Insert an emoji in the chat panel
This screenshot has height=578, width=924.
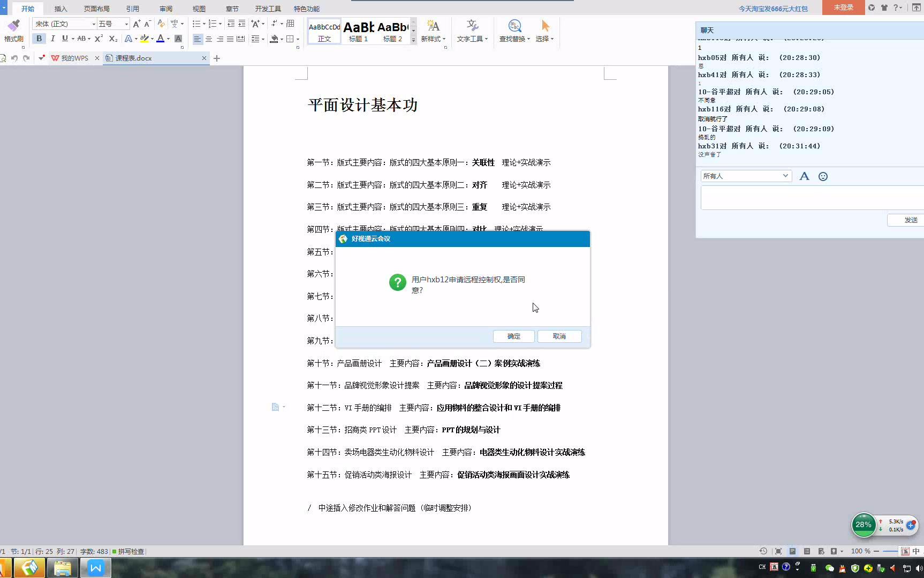[x=823, y=176]
